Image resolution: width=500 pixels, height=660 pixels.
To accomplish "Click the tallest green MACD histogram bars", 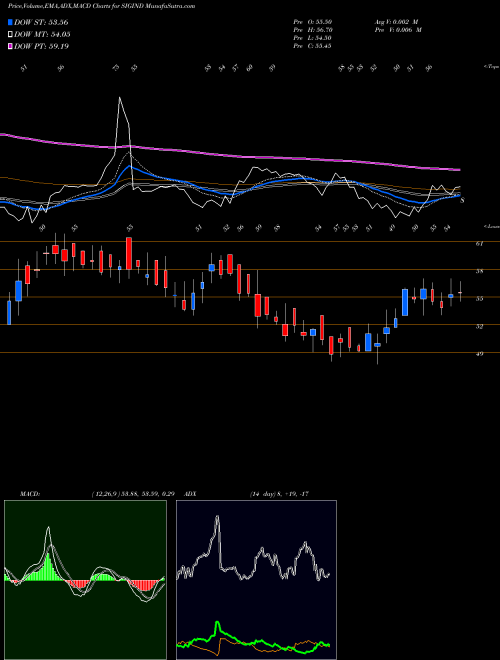I will (x=48, y=566).
